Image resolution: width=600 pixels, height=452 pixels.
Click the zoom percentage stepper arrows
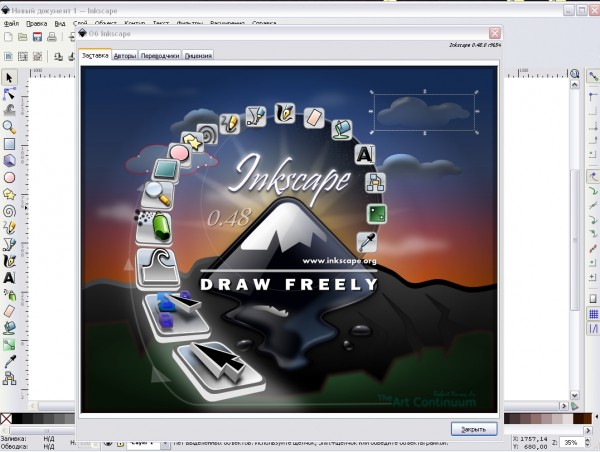point(587,443)
